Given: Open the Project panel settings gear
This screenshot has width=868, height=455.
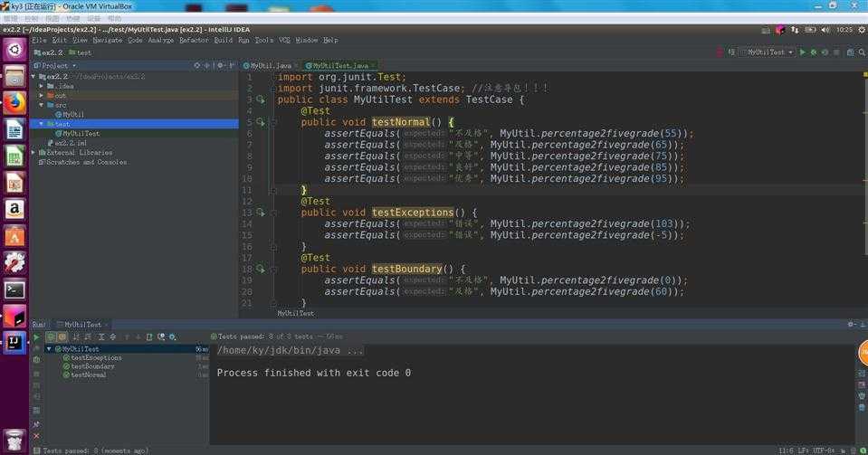Looking at the screenshot, I should [220, 65].
